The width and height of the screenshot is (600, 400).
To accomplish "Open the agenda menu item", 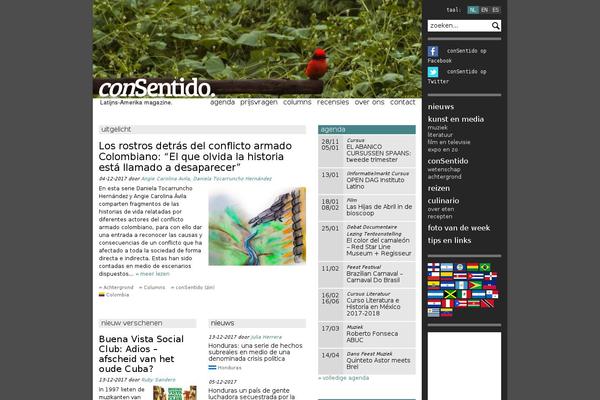I will tap(222, 102).
